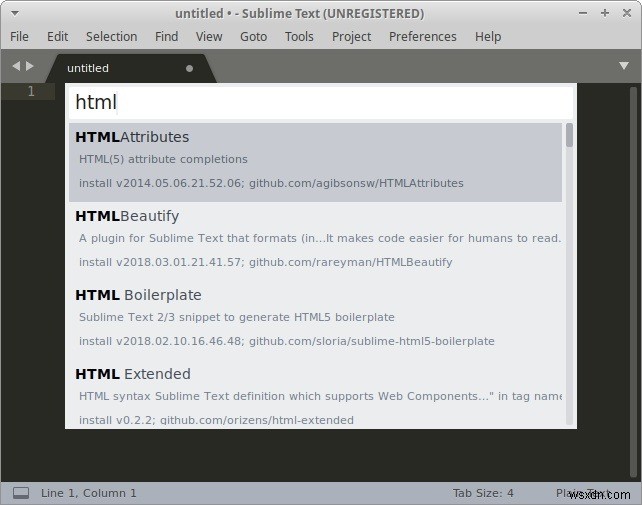Close untitled tab via unsaved dot
The height and width of the screenshot is (505, 642).
(189, 68)
